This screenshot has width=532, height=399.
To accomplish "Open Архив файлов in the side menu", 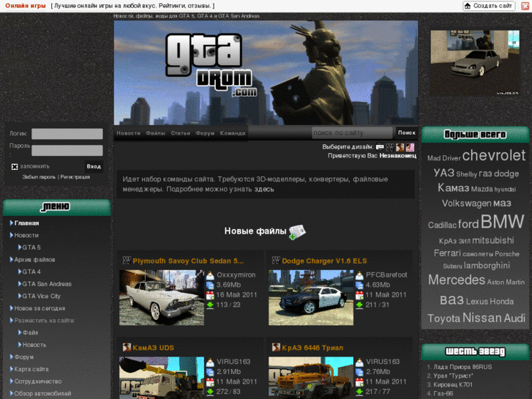I will click(34, 260).
